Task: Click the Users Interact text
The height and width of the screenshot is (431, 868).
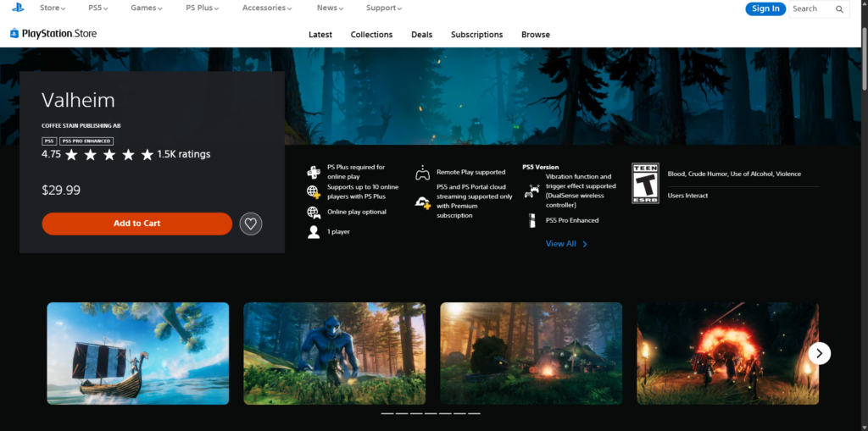Action: click(x=687, y=196)
